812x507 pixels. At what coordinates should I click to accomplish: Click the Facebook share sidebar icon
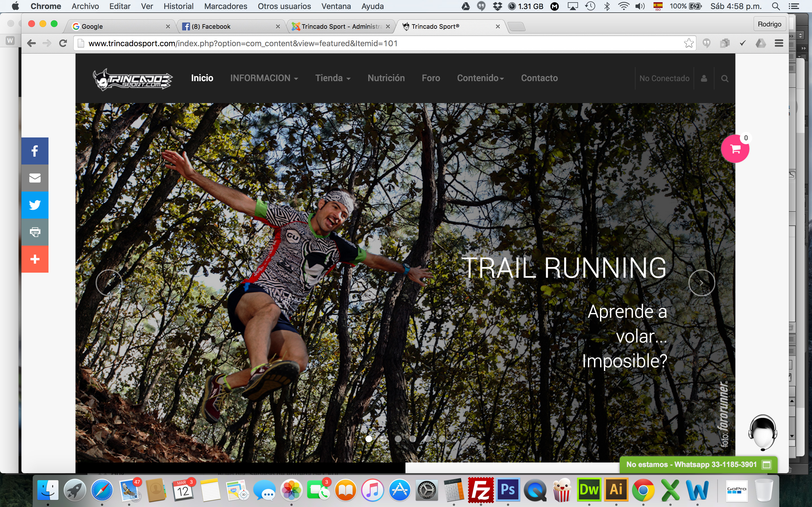pyautogui.click(x=35, y=151)
